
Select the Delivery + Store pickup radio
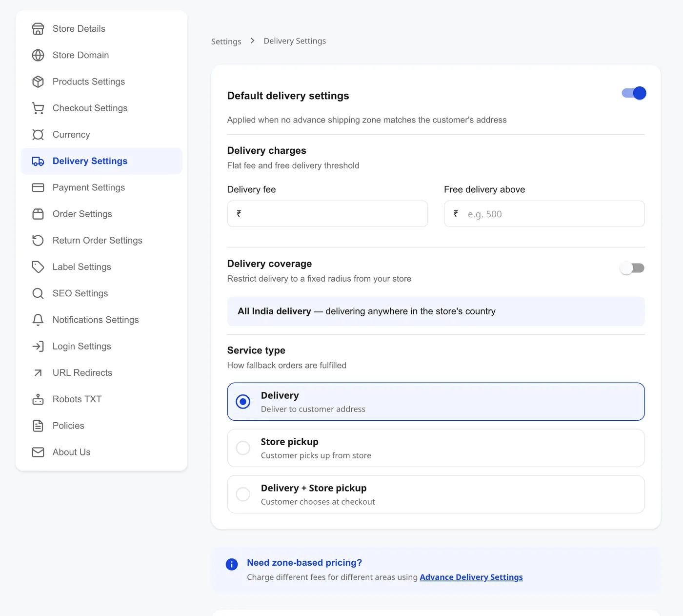243,494
